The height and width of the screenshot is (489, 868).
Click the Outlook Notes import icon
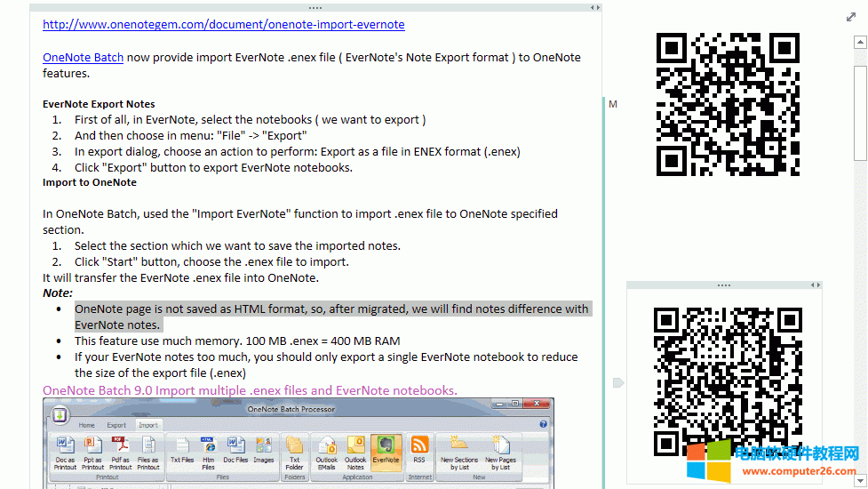click(x=355, y=453)
